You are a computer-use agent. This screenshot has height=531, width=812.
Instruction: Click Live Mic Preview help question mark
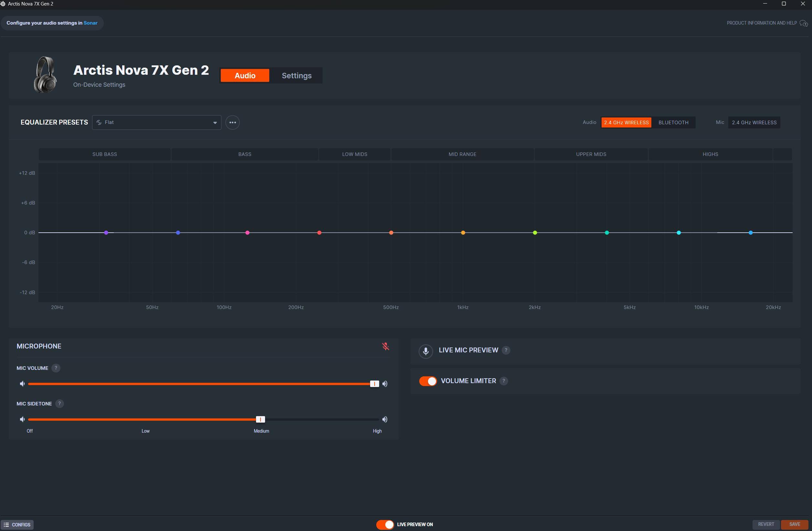click(506, 350)
